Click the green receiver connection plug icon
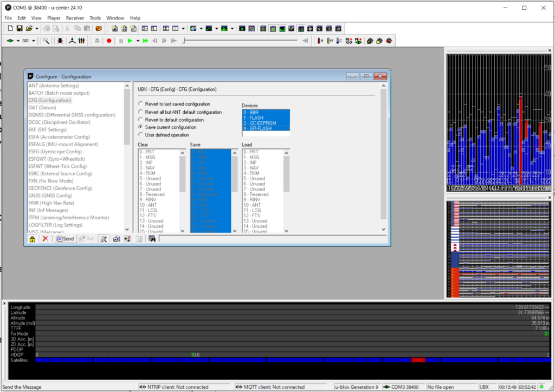Viewport: 555px width, 392px height. click(x=10, y=41)
